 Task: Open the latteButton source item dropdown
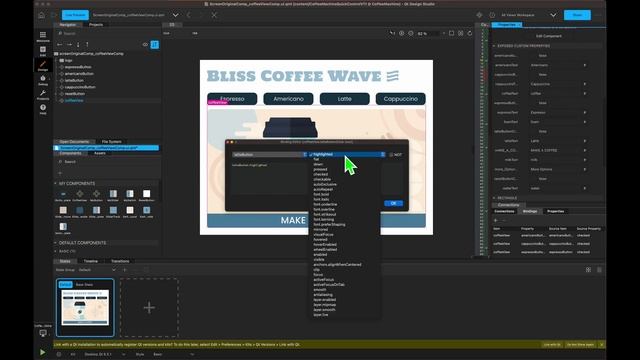[x=269, y=155]
